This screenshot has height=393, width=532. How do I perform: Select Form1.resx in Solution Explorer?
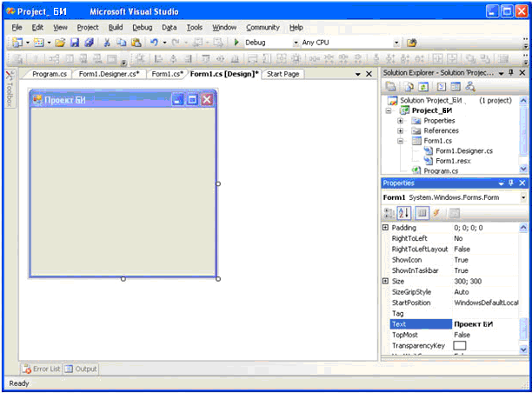tap(453, 161)
